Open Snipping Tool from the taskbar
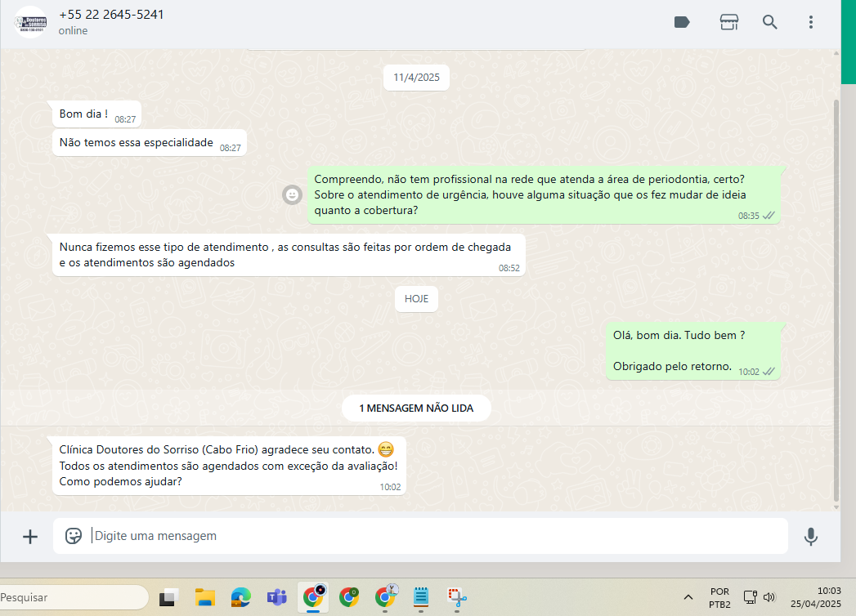The height and width of the screenshot is (616, 856). click(457, 597)
